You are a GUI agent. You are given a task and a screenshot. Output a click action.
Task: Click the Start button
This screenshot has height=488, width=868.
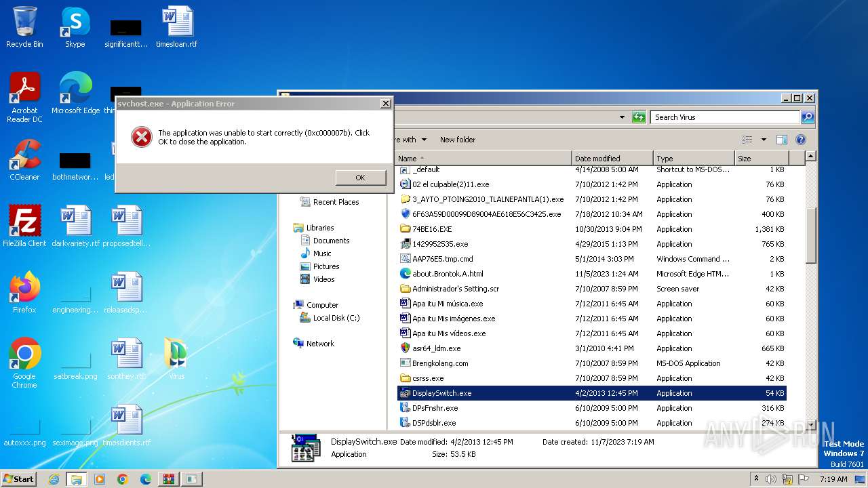19,479
